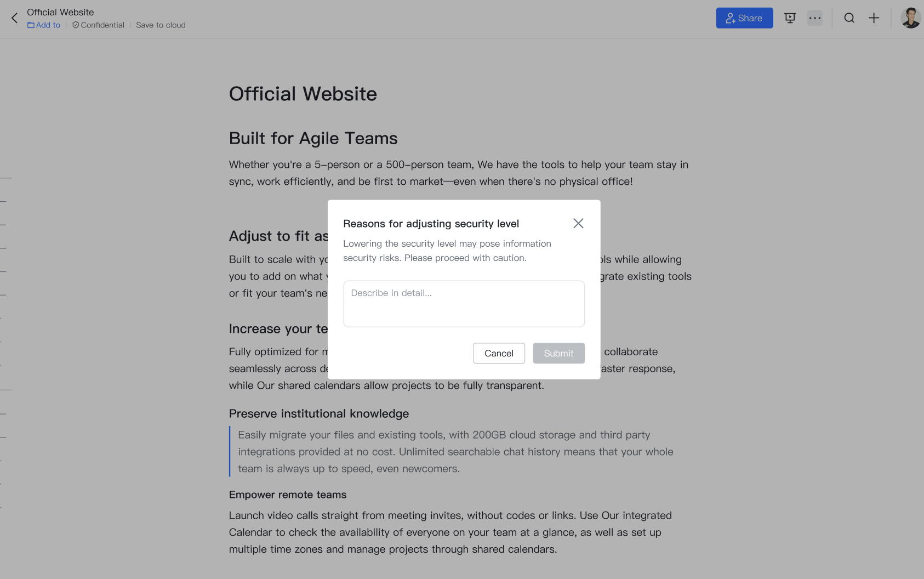Cancel the security level adjustment
The image size is (924, 579).
(499, 353)
